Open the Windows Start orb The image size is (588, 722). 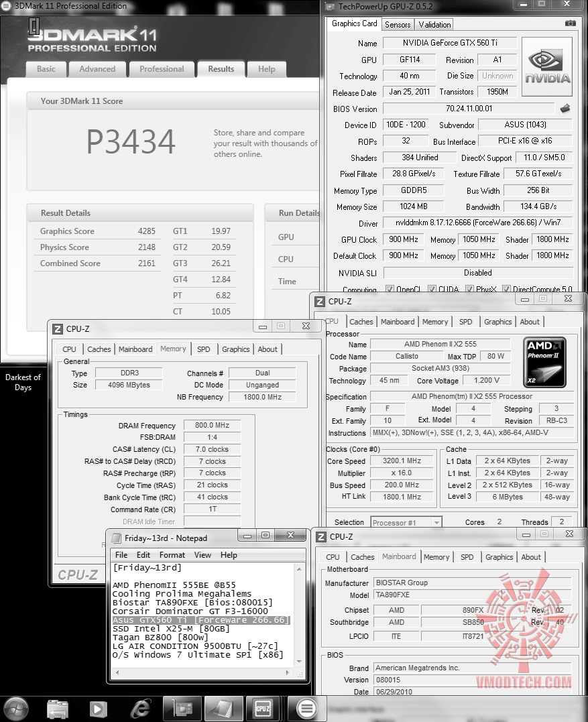[x=16, y=708]
